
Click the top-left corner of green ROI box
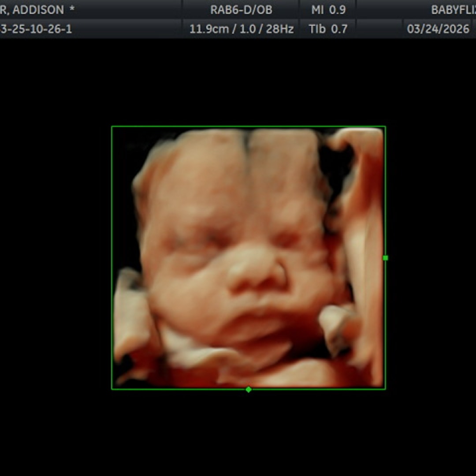click(x=112, y=127)
